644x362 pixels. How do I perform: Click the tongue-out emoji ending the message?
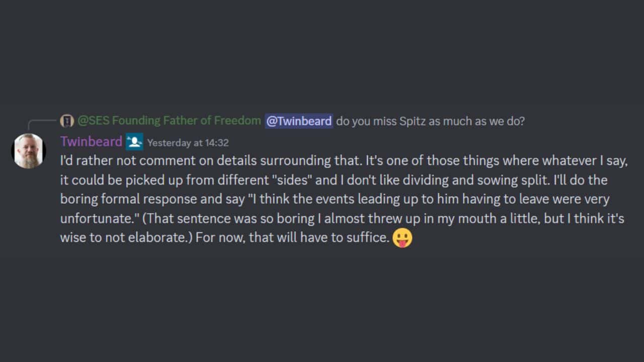(x=402, y=238)
